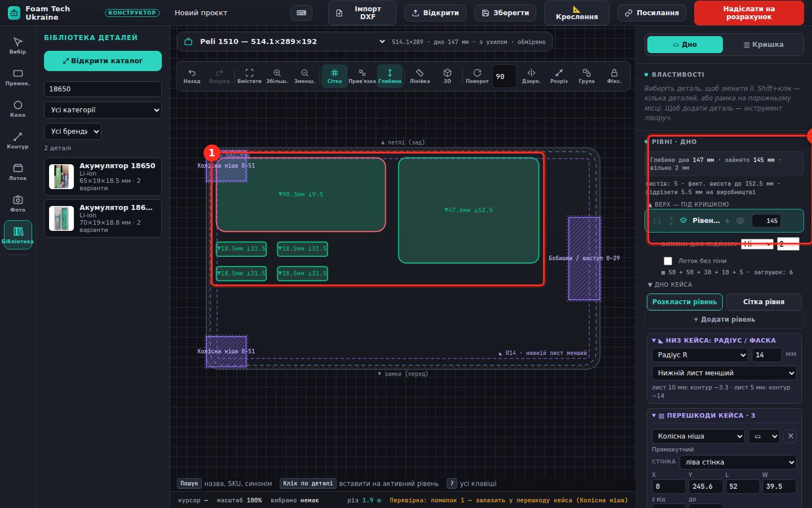Use the Розріз cut tool

pyautogui.click(x=559, y=76)
